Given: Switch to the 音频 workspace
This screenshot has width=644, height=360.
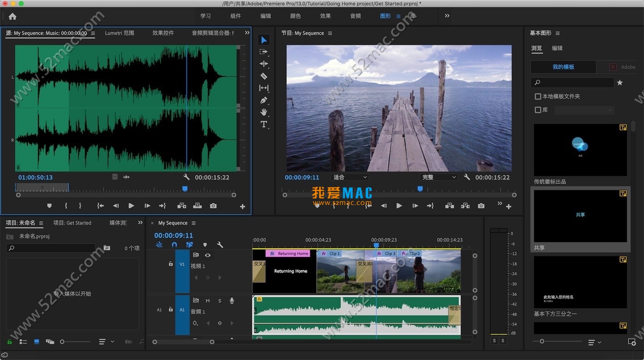Looking at the screenshot, I should [356, 16].
